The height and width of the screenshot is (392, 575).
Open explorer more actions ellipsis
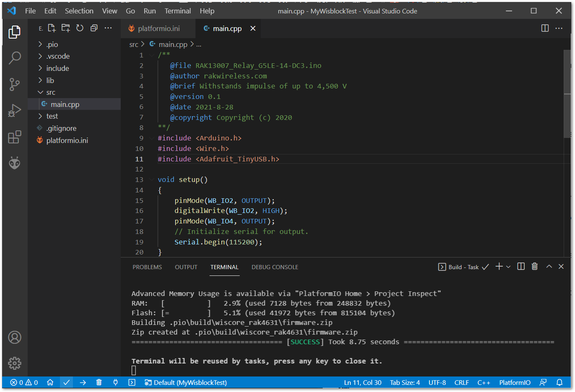pos(108,28)
